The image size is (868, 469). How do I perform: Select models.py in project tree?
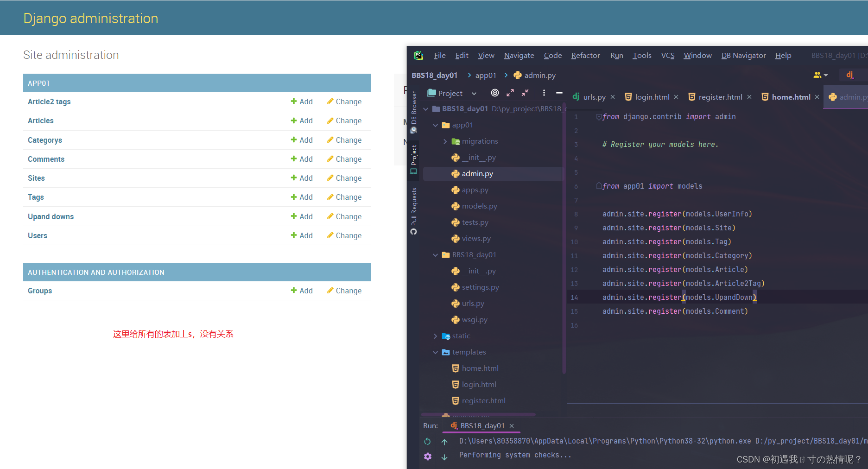[x=479, y=206]
